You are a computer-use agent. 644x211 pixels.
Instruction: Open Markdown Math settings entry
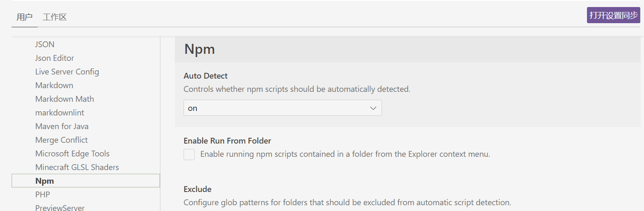[x=64, y=99]
